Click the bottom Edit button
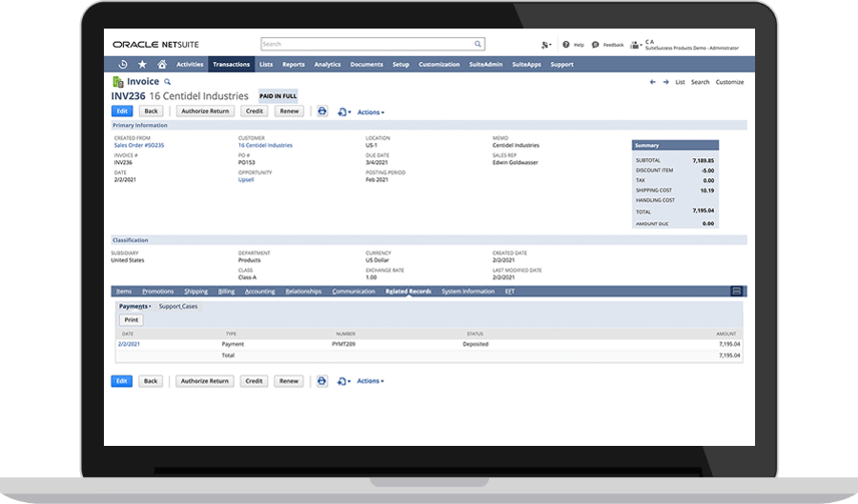Image resolution: width=858 pixels, height=504 pixels. pyautogui.click(x=121, y=381)
